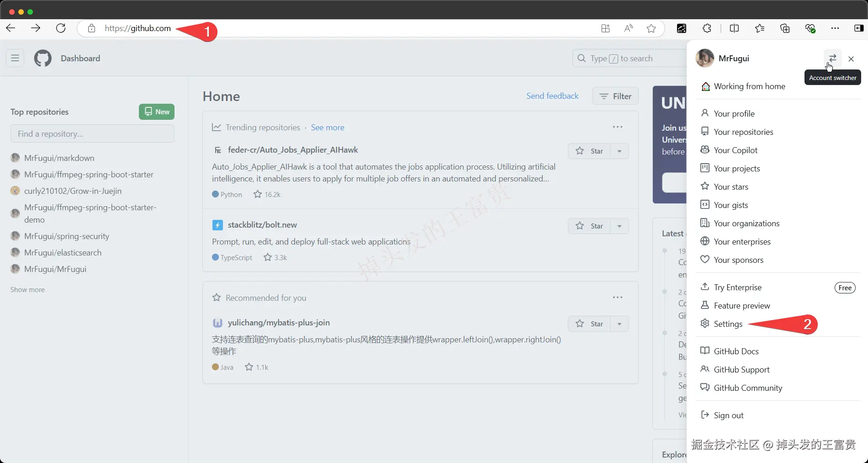This screenshot has width=868, height=463.
Task: View site information lock icon
Action: (92, 28)
